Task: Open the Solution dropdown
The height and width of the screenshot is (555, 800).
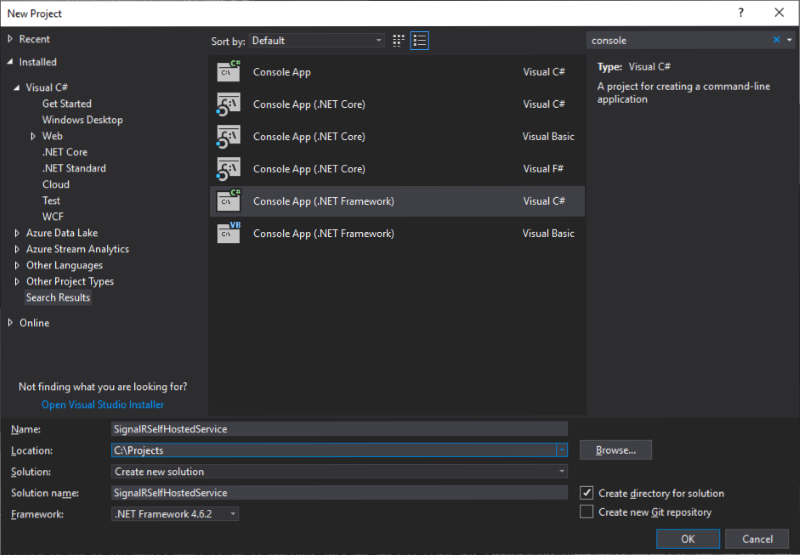Action: click(339, 471)
